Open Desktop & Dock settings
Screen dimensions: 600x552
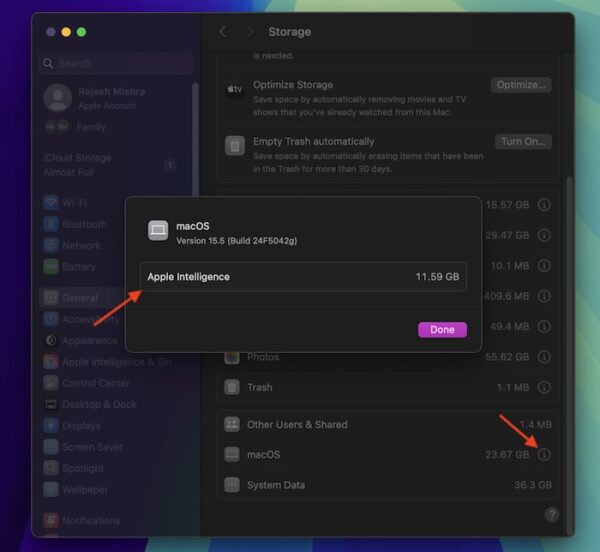[100, 404]
